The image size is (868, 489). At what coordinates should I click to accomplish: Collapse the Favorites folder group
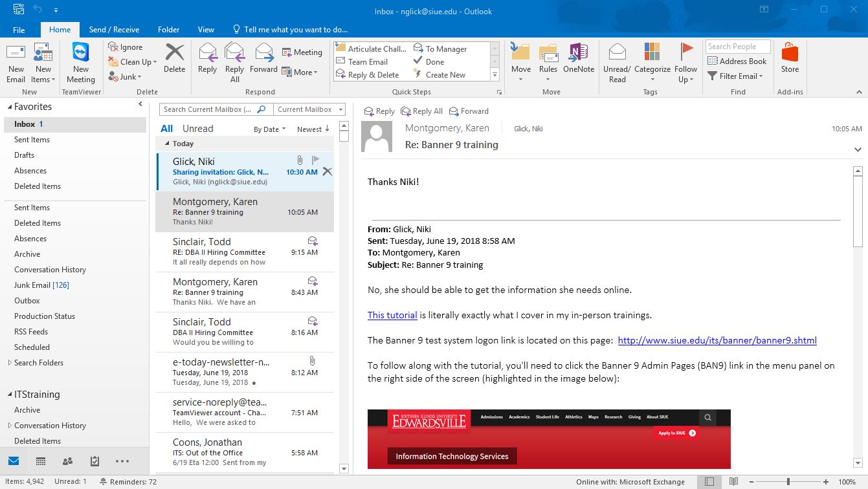tap(9, 107)
